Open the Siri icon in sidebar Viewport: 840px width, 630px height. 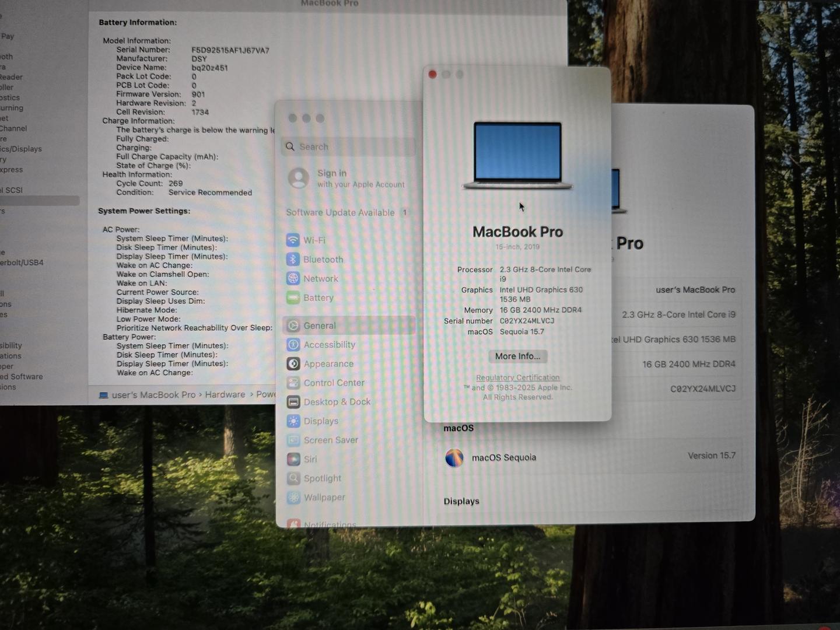tap(293, 459)
